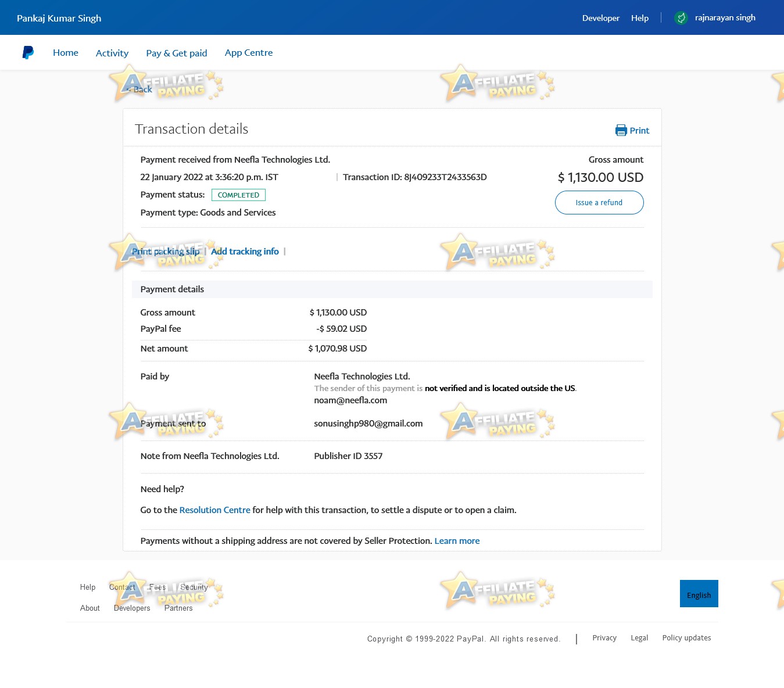This screenshot has width=784, height=688.
Task: Go to the Activity tab
Action: coord(112,53)
